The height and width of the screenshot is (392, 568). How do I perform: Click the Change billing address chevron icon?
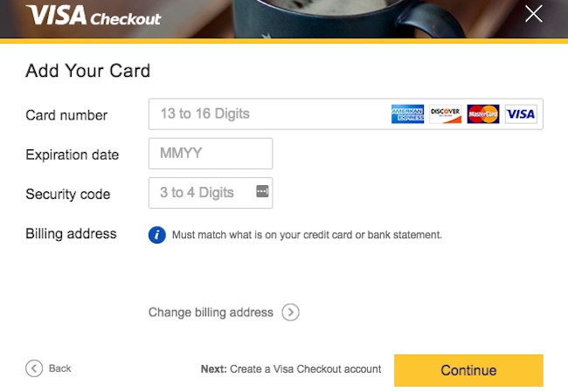(290, 312)
